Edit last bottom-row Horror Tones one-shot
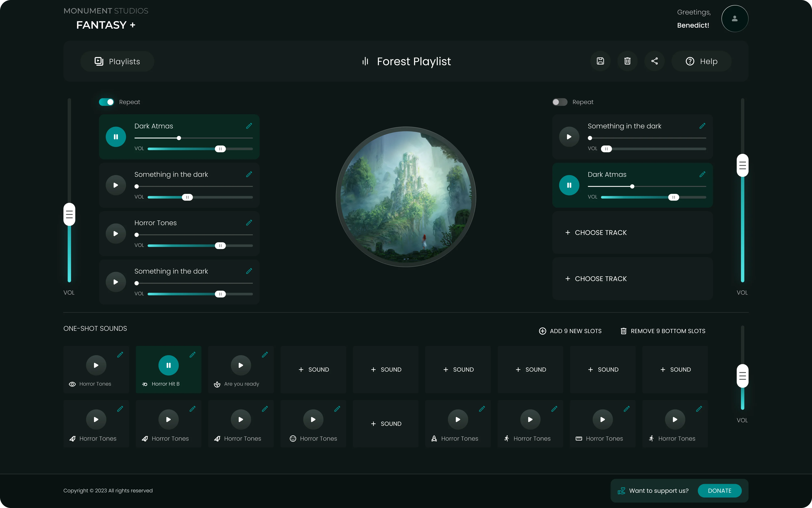The width and height of the screenshot is (812, 508). click(699, 409)
